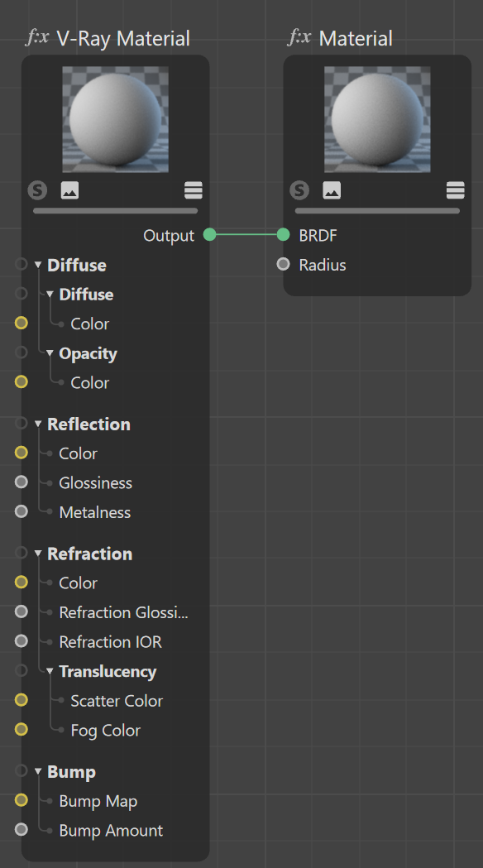Click the gray port for Bump Amount
The image size is (483, 868).
21,829
